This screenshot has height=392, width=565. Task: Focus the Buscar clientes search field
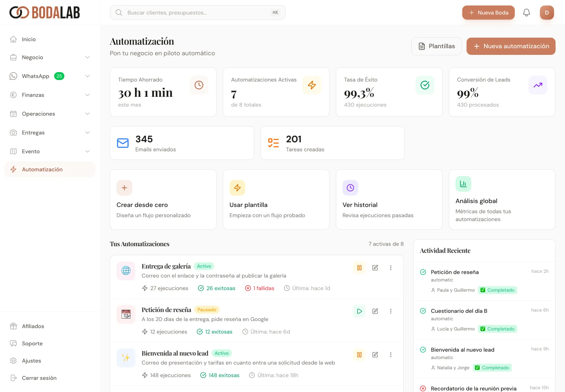[x=198, y=13]
